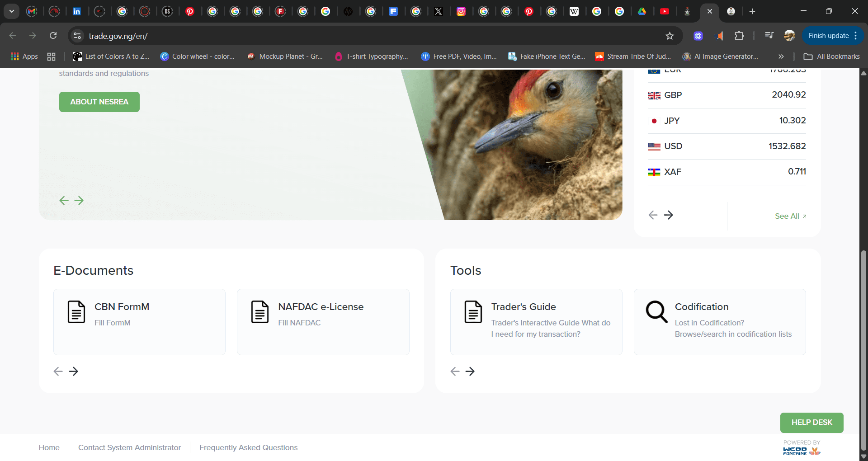Click the Frequently Asked Questions footer link

(248, 448)
